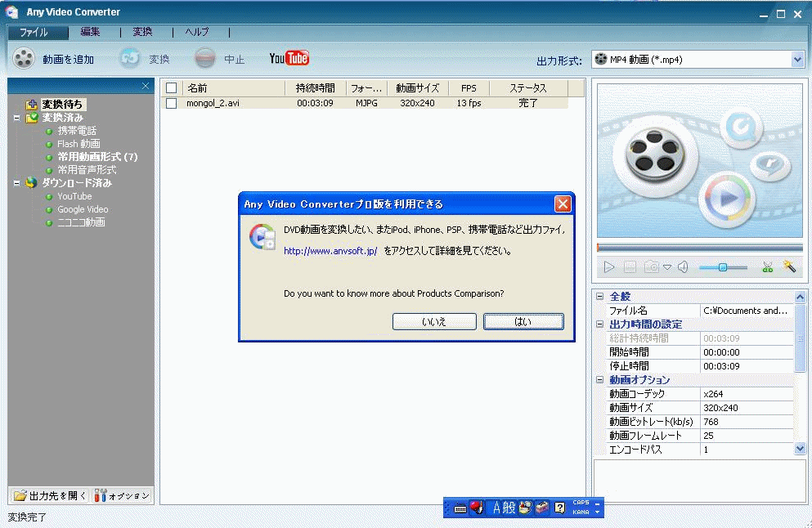
Task: Click the play button under the preview
Action: pyautogui.click(x=609, y=267)
